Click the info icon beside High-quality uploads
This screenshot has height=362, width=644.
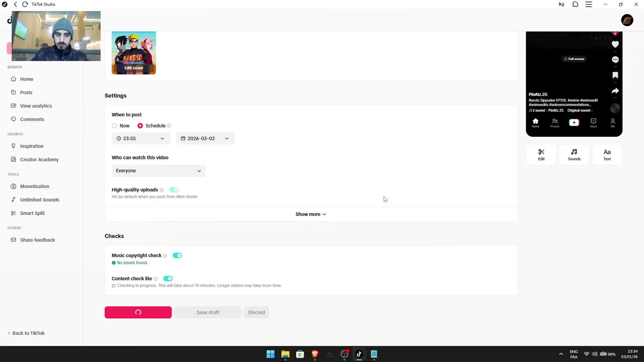coord(162,190)
